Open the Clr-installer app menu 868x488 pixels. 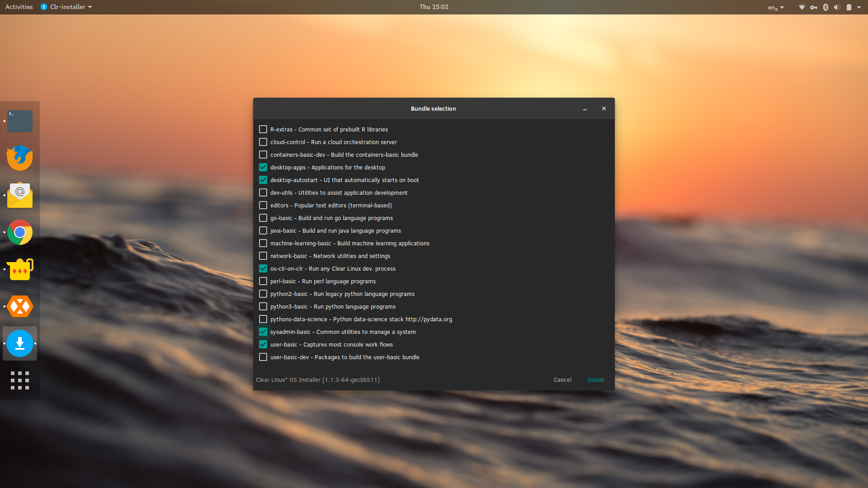pyautogui.click(x=66, y=7)
